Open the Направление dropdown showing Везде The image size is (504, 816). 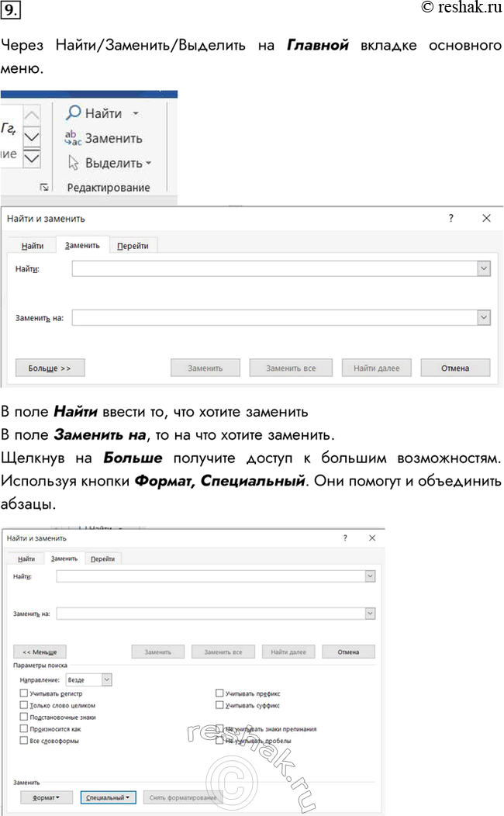pos(88,679)
